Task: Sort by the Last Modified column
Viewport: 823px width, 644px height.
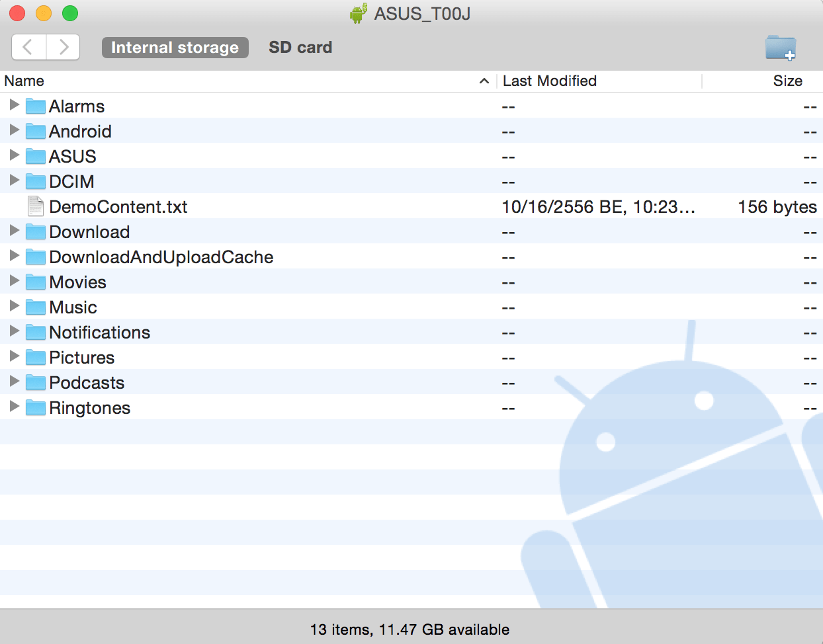Action: click(x=599, y=81)
